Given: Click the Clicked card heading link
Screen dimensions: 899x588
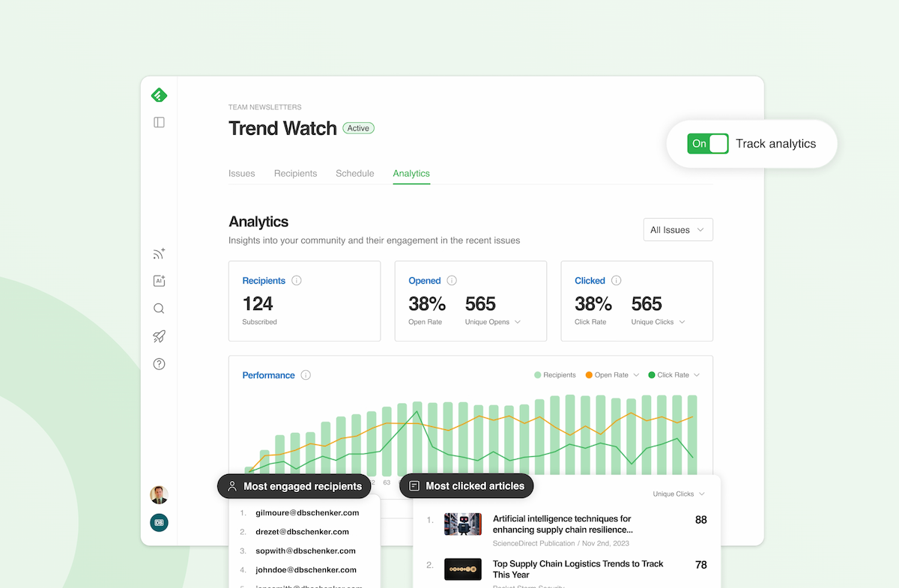Looking at the screenshot, I should click(590, 281).
